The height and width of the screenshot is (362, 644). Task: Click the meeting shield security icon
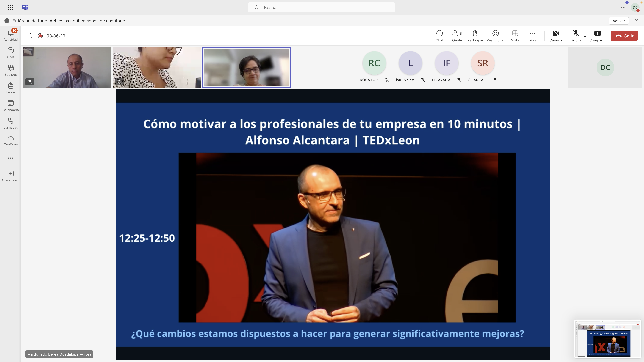pos(30,36)
